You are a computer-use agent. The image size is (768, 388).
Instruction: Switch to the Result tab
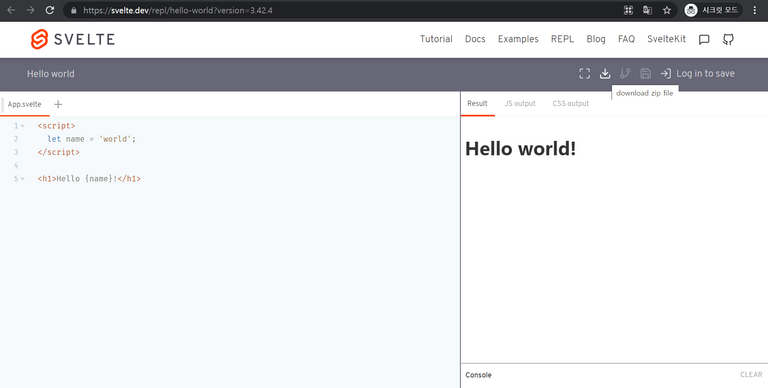pyautogui.click(x=477, y=103)
